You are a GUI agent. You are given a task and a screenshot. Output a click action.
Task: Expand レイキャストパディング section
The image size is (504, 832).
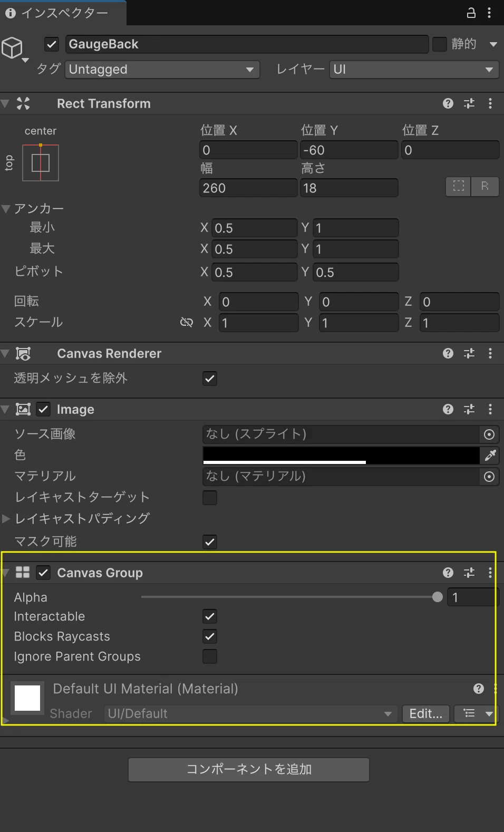(x=6, y=519)
